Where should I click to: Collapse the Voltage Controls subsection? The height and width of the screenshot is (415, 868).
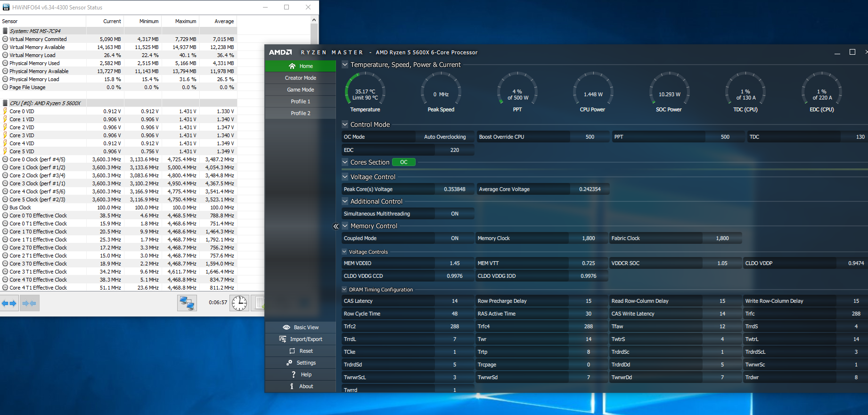[x=344, y=252]
